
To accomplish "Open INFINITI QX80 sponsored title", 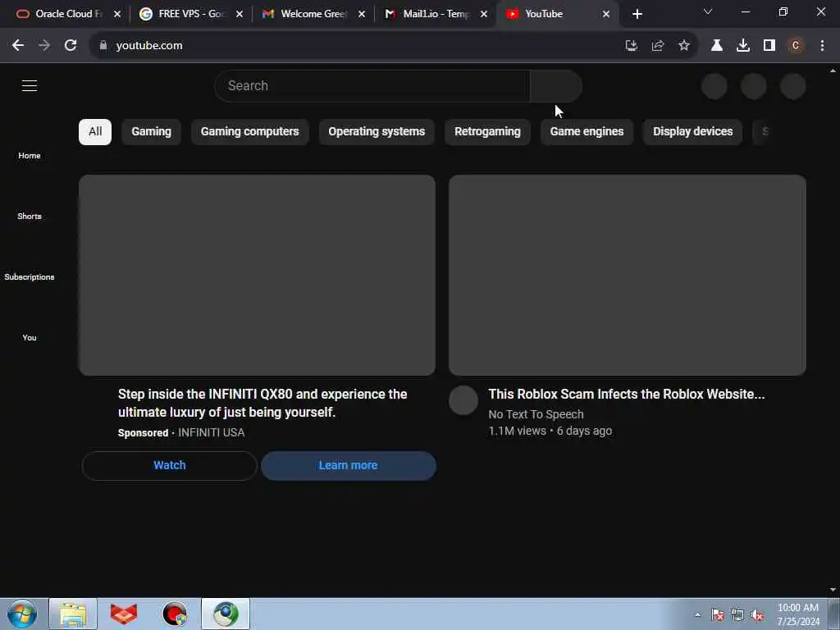I will pos(262,403).
